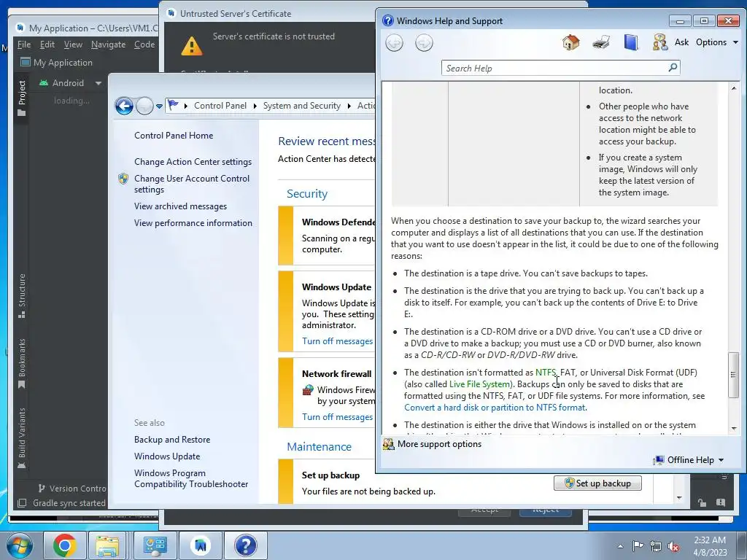Image resolution: width=747 pixels, height=560 pixels.
Task: Expand Control Panel breadcrumb arrow
Action: point(255,106)
